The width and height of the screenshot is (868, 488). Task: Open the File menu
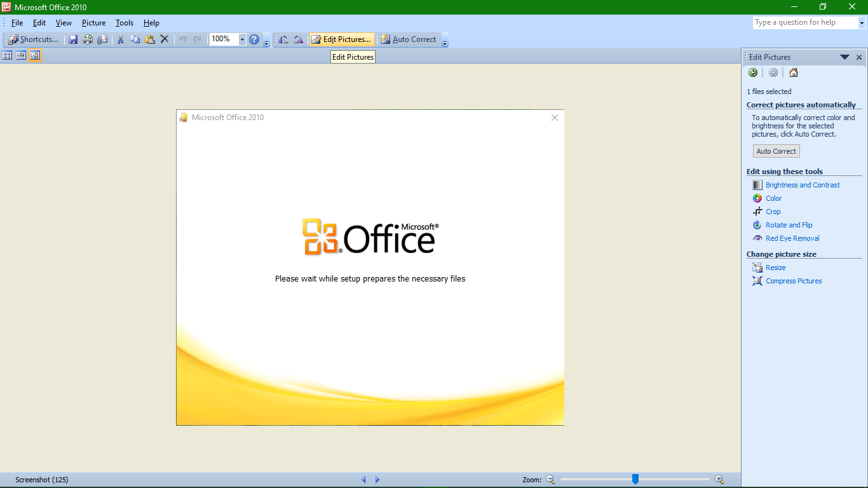(x=17, y=23)
